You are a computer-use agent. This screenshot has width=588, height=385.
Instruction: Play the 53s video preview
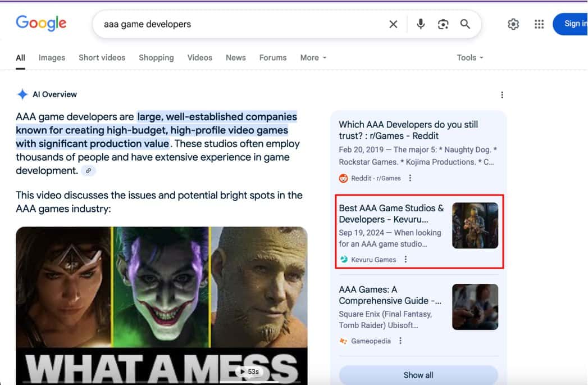249,372
